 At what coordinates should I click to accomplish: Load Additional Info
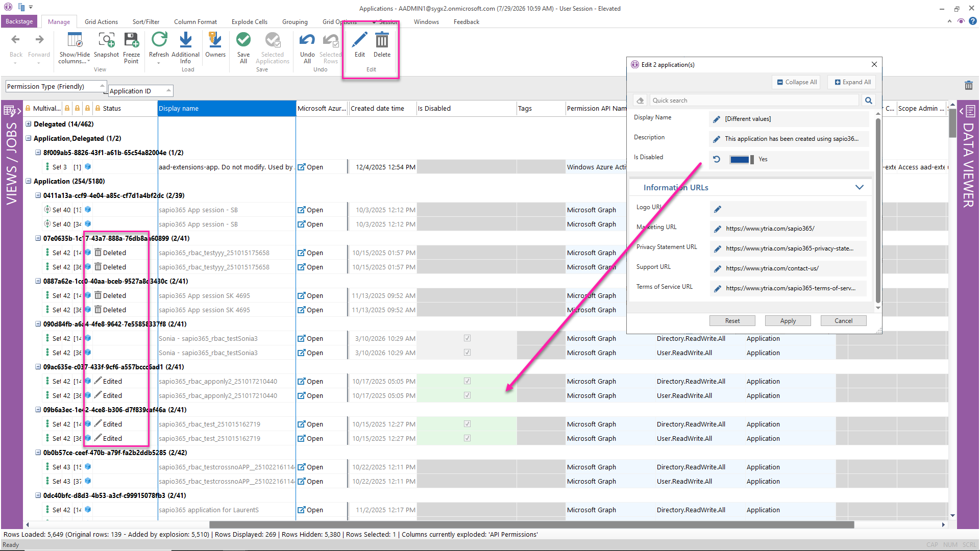[185, 47]
